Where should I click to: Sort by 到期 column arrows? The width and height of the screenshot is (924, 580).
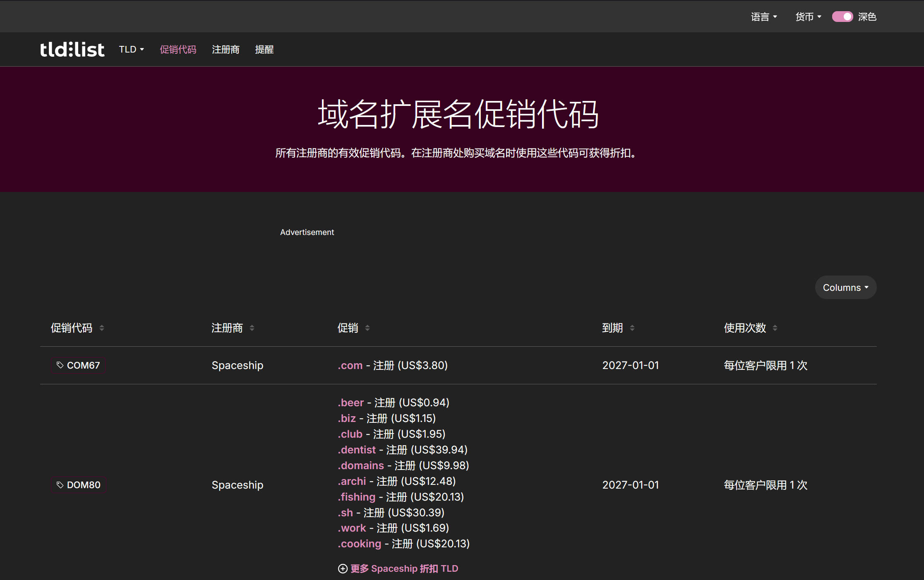click(x=632, y=328)
